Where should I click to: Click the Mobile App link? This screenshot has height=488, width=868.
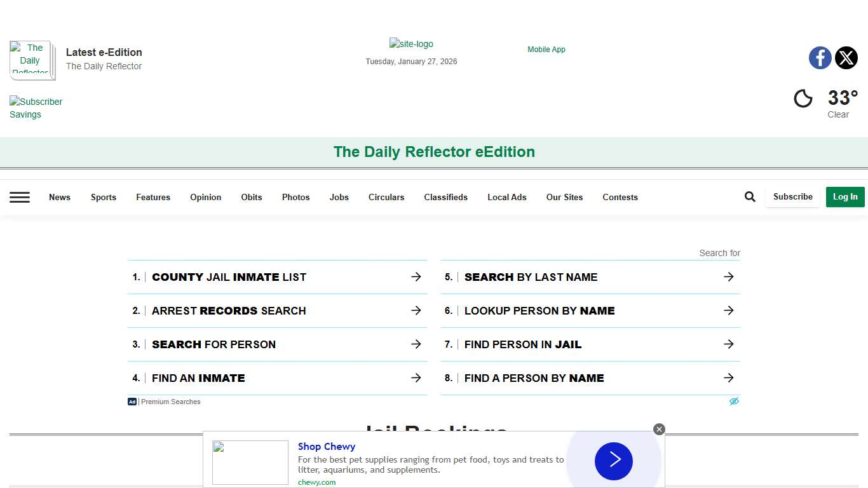pos(546,49)
